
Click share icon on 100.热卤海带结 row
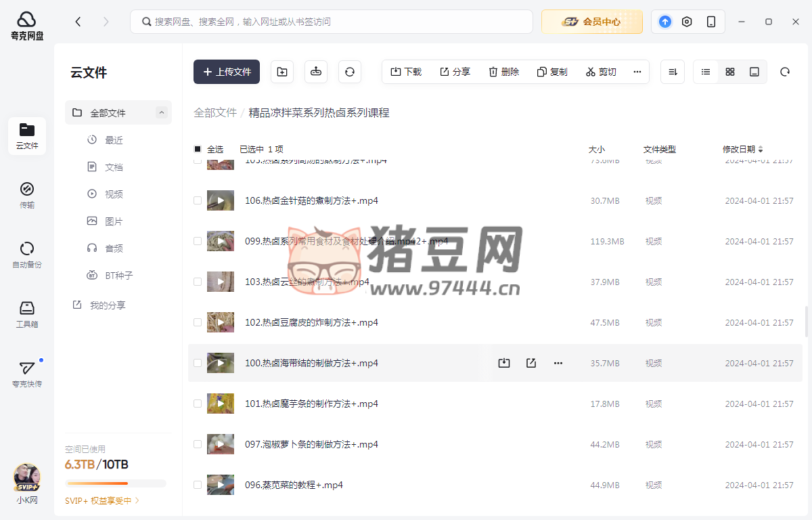pos(531,363)
